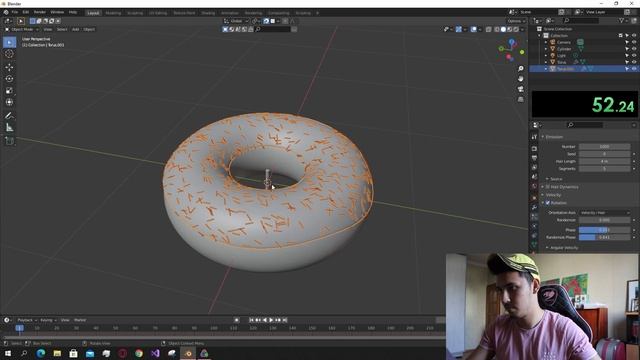Adjust the Randomize Phase slider

[605, 237]
